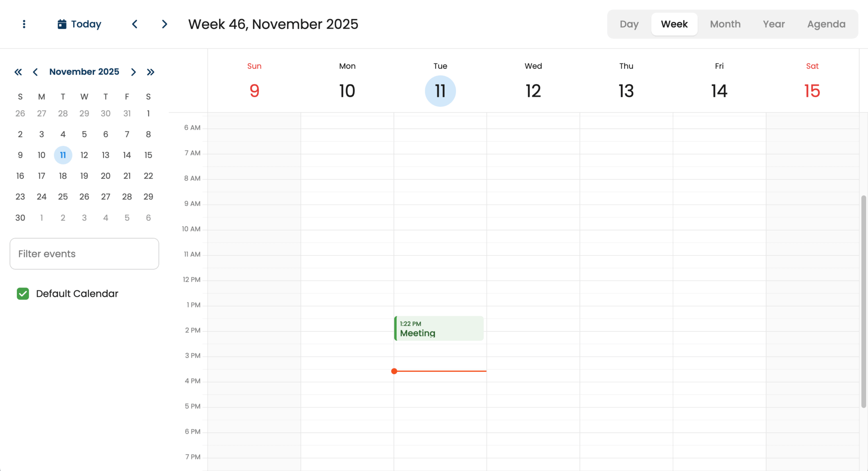Go to previous week using header arrow

coord(135,24)
